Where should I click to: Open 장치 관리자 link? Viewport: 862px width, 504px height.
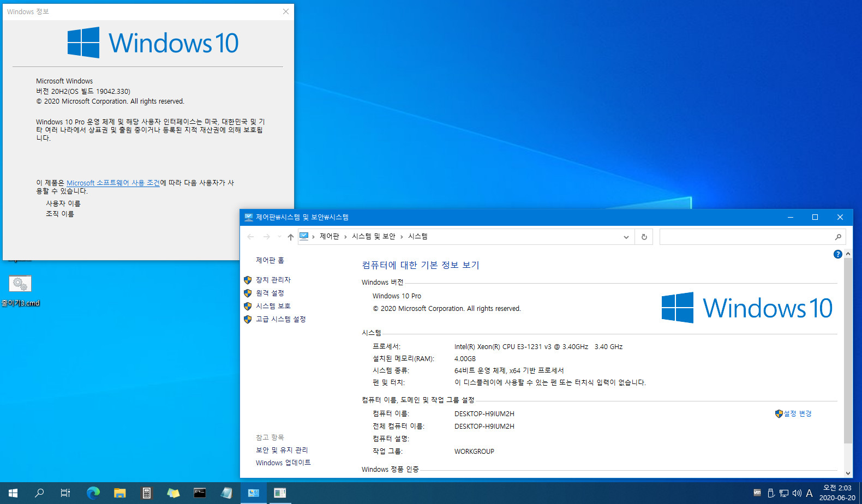coord(273,280)
